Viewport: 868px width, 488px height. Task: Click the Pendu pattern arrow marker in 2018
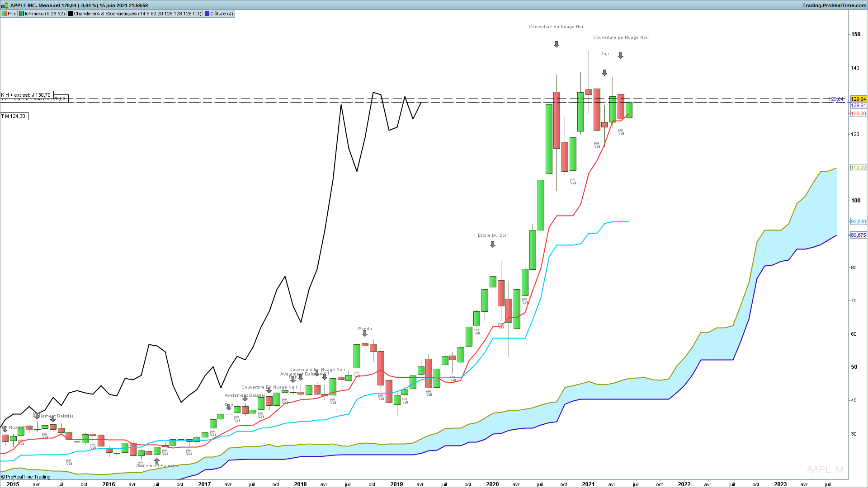(x=365, y=333)
